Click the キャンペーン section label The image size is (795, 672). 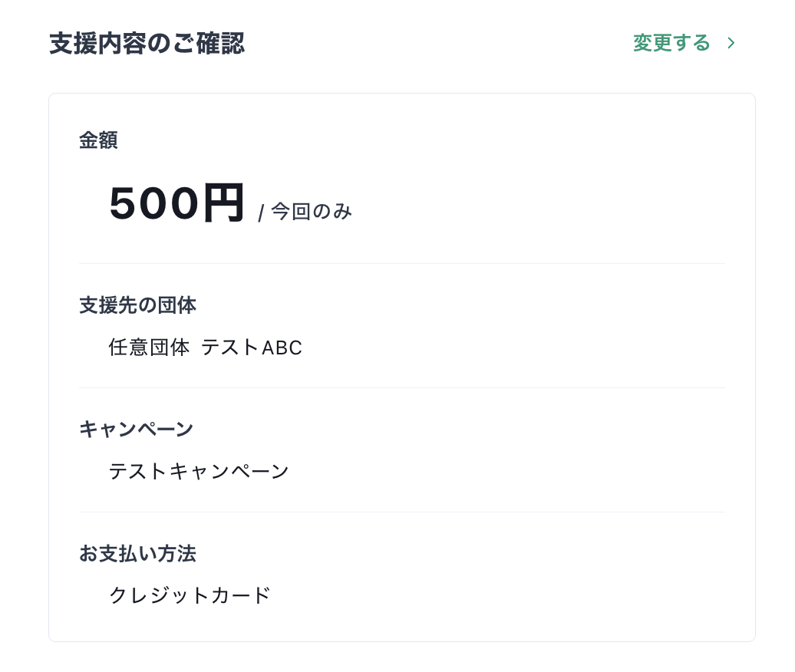pos(136,429)
